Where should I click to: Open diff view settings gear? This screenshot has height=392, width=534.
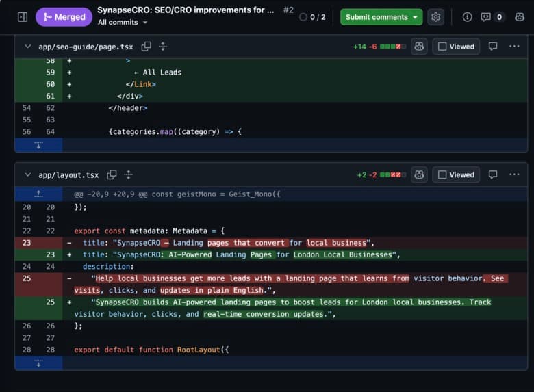(x=435, y=17)
